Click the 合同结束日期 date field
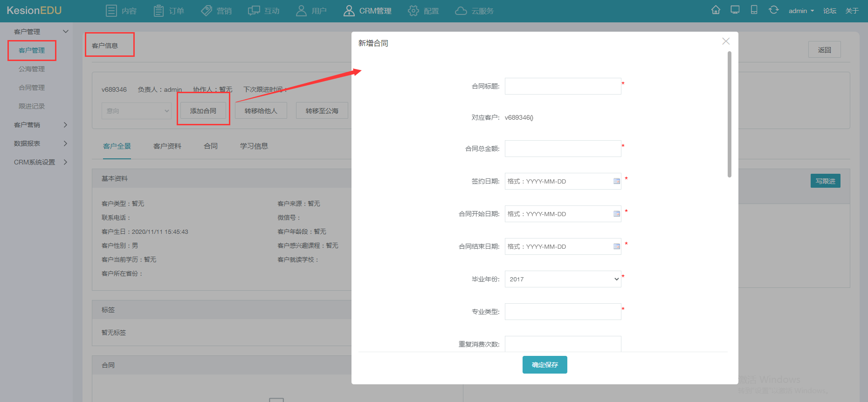The width and height of the screenshot is (868, 402). (x=563, y=246)
